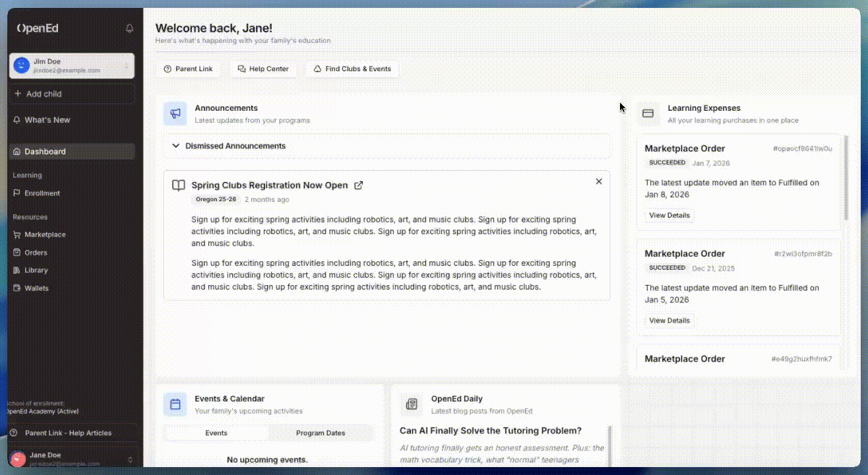
Task: Go to Library in sidebar
Action: point(36,270)
